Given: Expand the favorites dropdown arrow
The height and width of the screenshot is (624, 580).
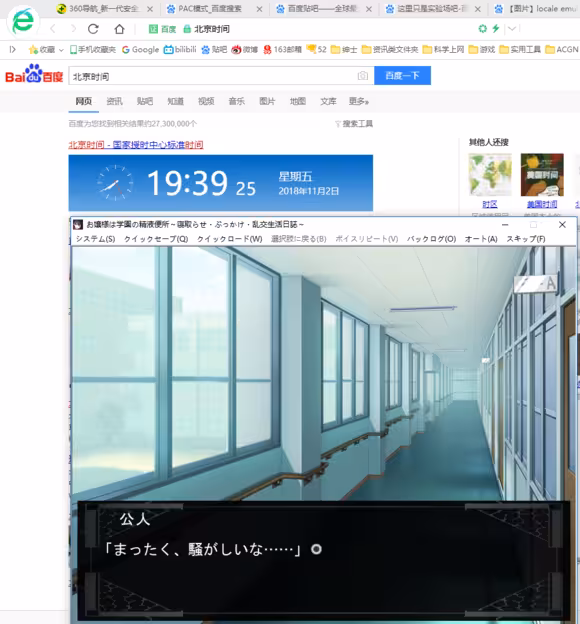Looking at the screenshot, I should click(61, 50).
